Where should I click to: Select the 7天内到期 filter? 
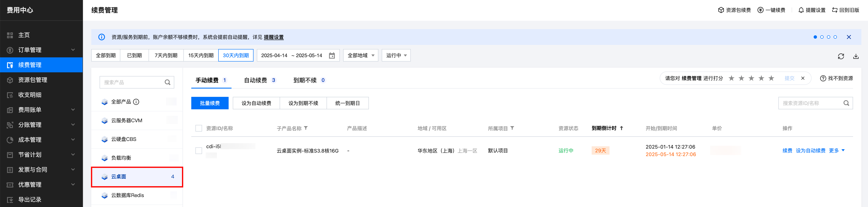[x=166, y=55]
